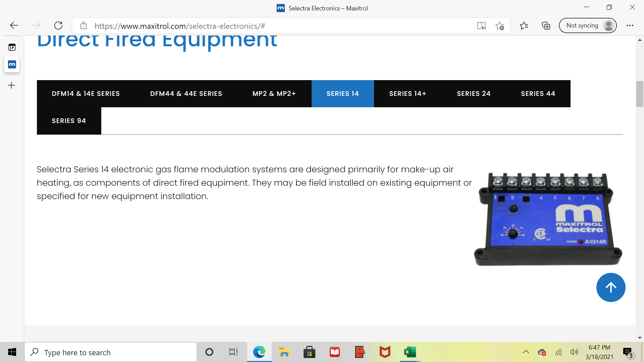Viewport: 644px width, 362px height.
Task: Open the Immersive Reader read aloud icon
Action: (482, 26)
